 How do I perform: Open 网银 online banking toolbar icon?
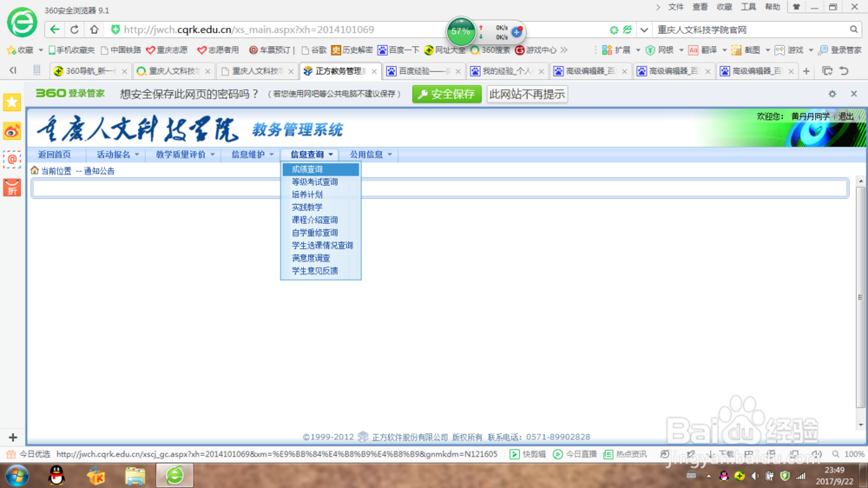click(x=660, y=49)
